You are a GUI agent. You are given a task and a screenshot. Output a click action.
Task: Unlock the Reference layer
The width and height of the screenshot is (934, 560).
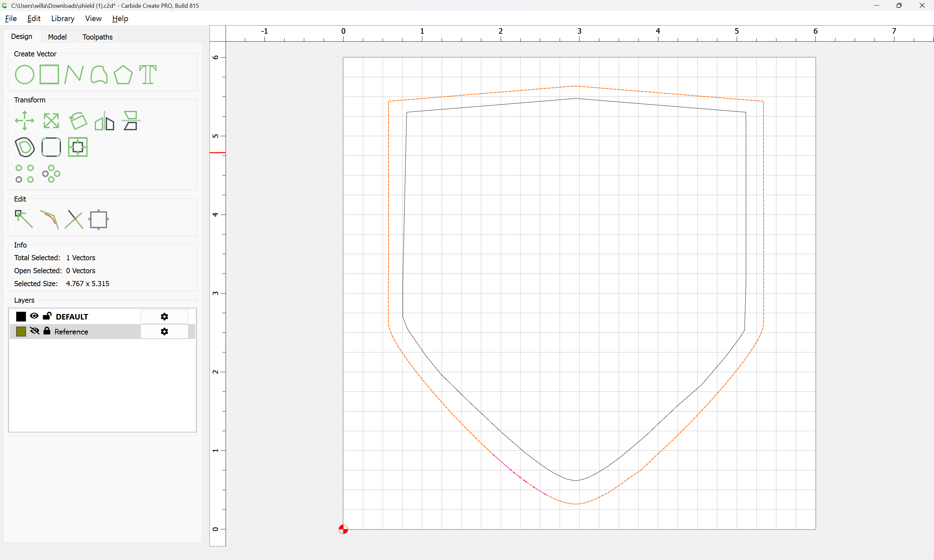coord(47,331)
